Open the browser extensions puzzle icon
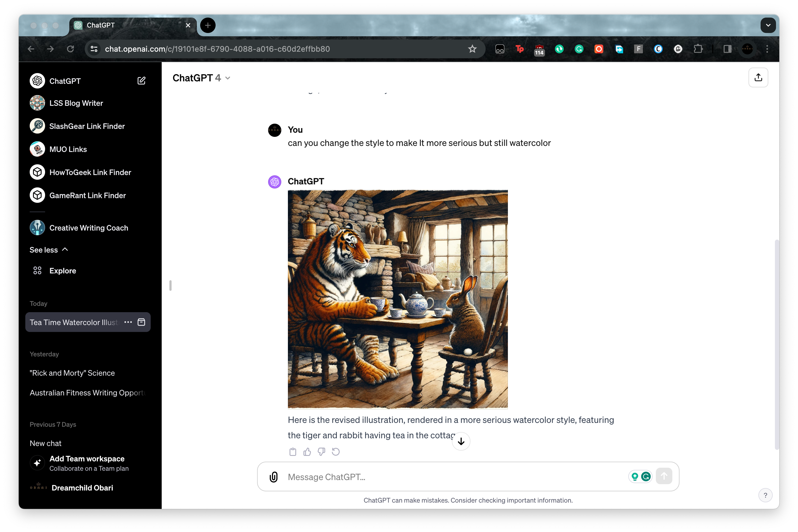The image size is (798, 532). pyautogui.click(x=698, y=49)
